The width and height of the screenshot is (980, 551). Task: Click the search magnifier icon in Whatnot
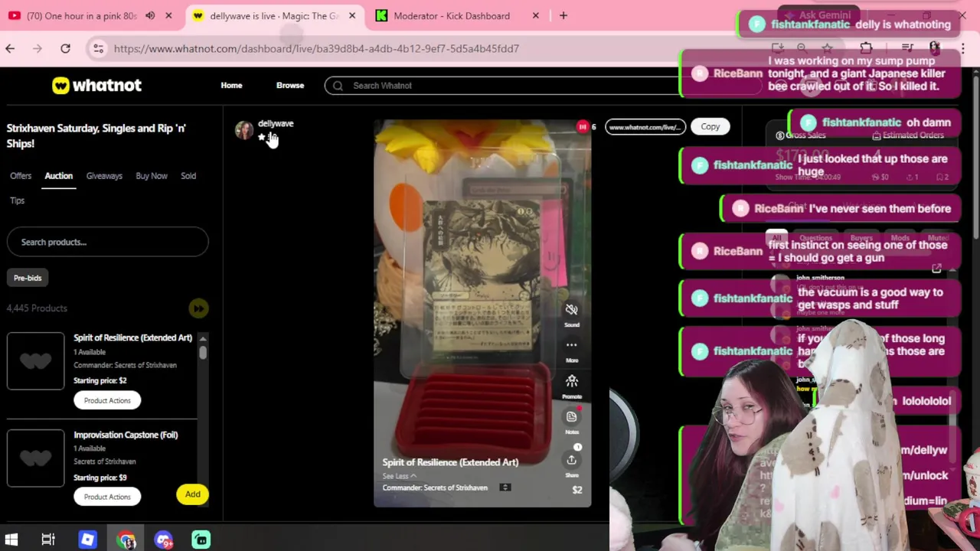pyautogui.click(x=338, y=86)
